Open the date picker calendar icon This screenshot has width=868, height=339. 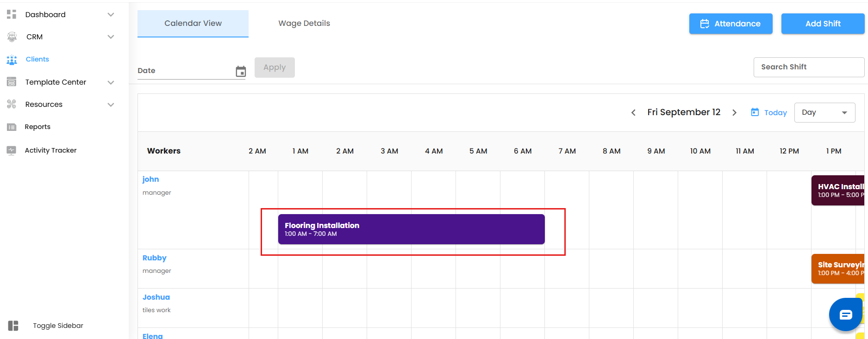(x=241, y=71)
